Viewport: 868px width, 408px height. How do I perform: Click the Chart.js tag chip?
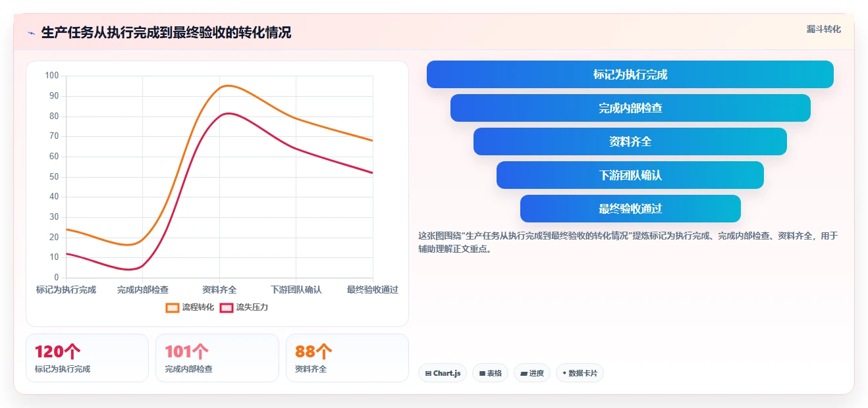coord(443,373)
